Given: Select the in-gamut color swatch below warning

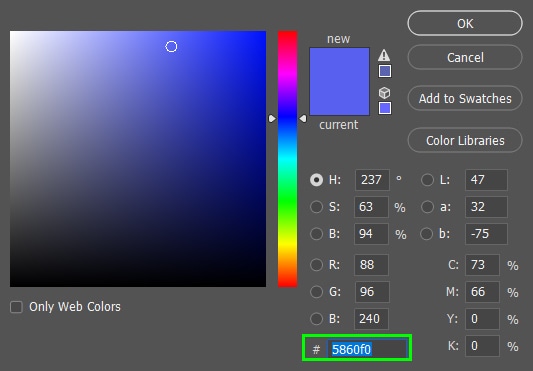Looking at the screenshot, I should 385,71.
